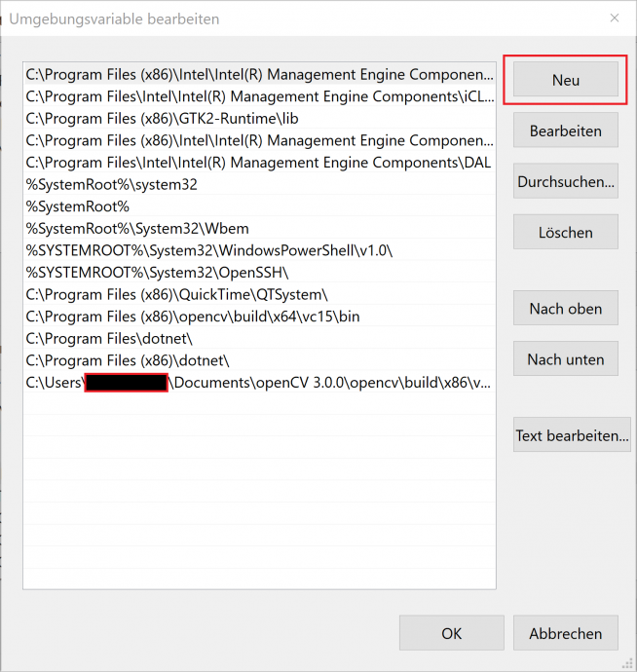Open Durchsuchen to browse folders
Image resolution: width=637 pixels, height=672 pixels.
[565, 181]
